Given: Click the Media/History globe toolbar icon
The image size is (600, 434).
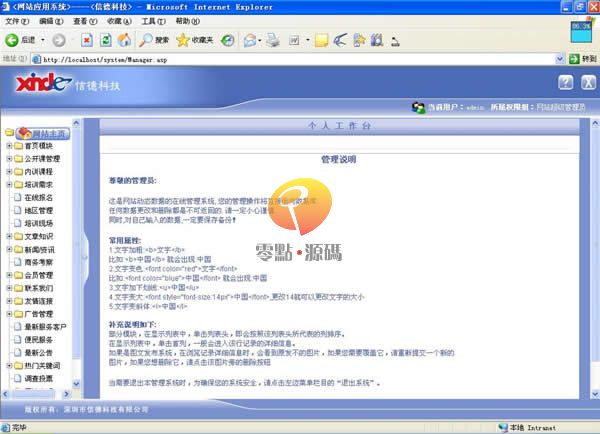Looking at the screenshot, I should [228, 40].
